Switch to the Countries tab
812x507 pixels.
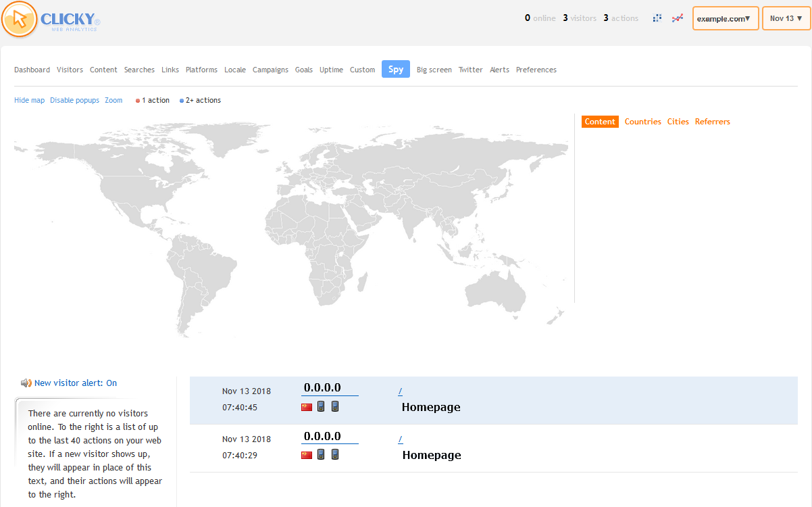[x=642, y=122]
